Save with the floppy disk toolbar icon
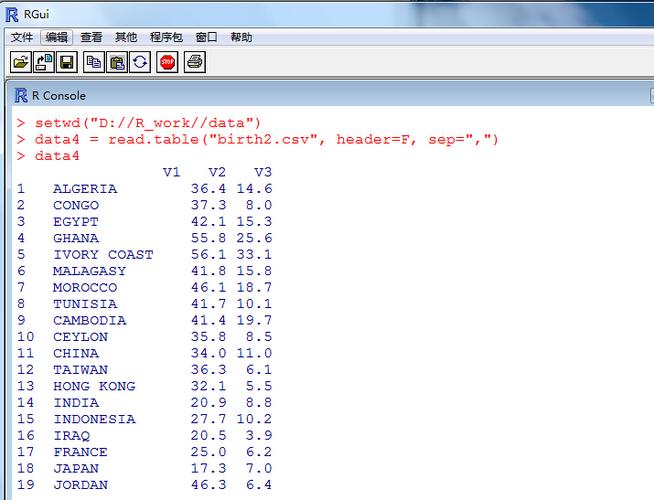This screenshot has height=500, width=654. click(67, 62)
